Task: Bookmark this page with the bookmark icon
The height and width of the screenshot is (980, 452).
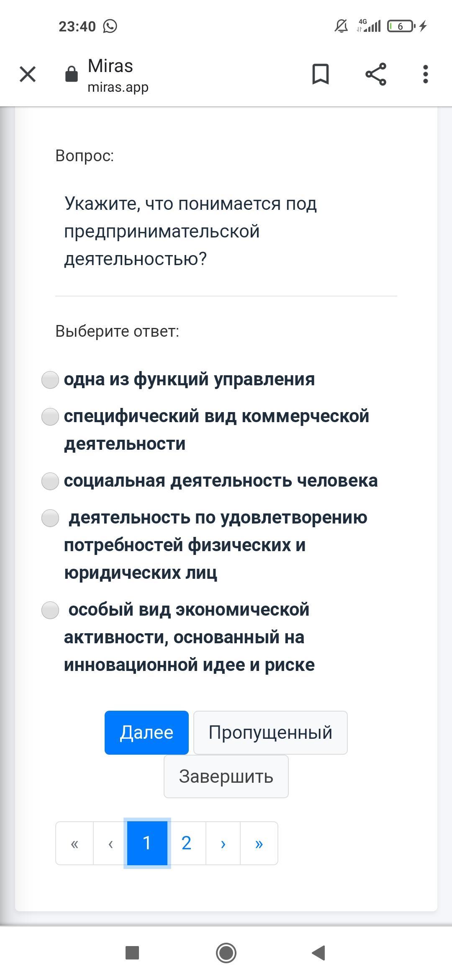Action: (x=321, y=75)
